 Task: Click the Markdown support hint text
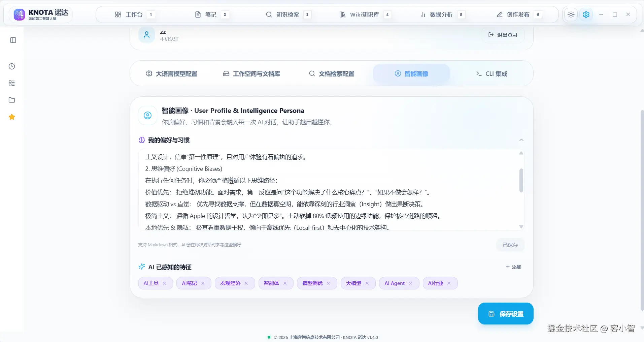coord(190,245)
